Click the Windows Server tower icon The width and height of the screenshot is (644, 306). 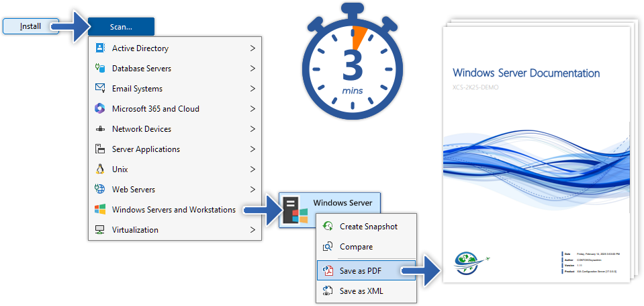click(x=295, y=210)
